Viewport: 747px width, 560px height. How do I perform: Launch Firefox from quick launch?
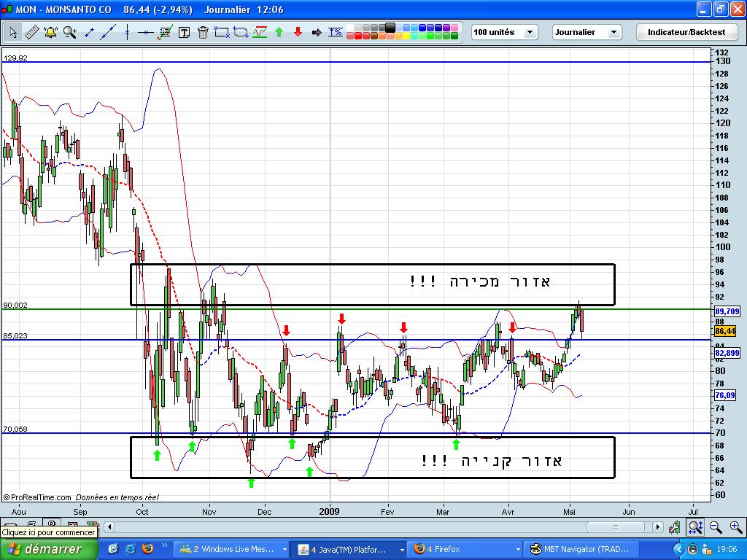147,549
